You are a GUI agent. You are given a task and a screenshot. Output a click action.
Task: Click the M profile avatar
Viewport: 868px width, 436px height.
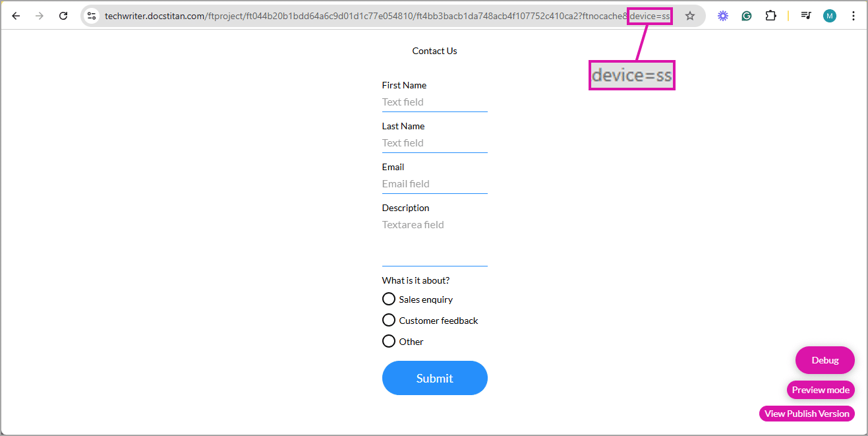click(x=829, y=15)
